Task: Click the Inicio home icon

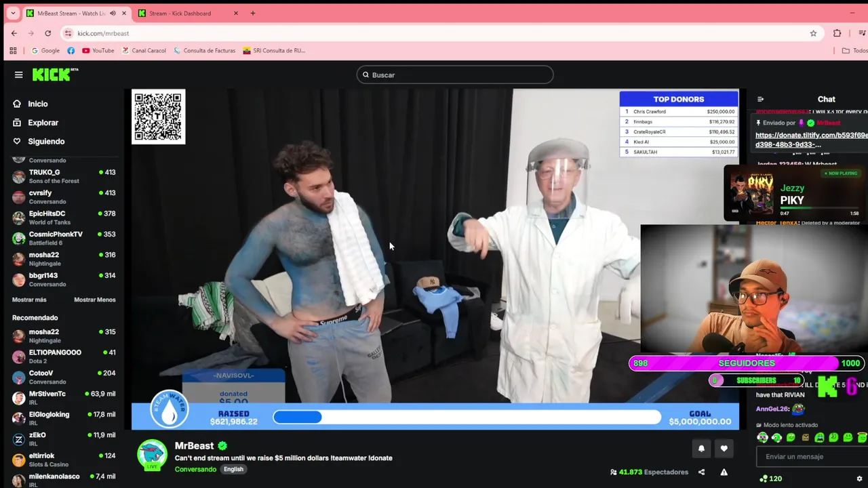Action: [x=17, y=104]
